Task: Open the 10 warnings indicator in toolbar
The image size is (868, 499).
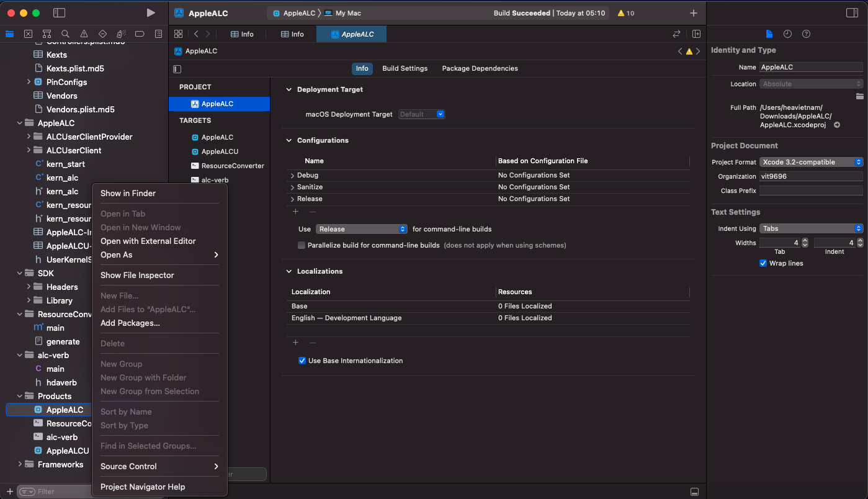Action: pos(625,13)
